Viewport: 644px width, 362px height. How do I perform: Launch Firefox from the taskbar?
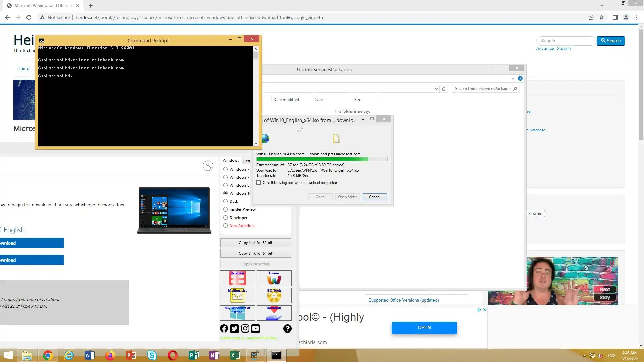point(110,355)
